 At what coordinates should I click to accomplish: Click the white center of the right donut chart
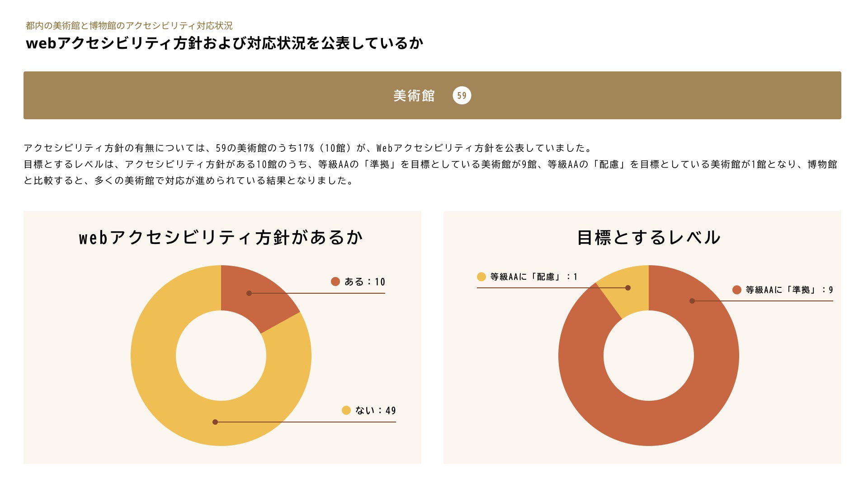click(648, 356)
